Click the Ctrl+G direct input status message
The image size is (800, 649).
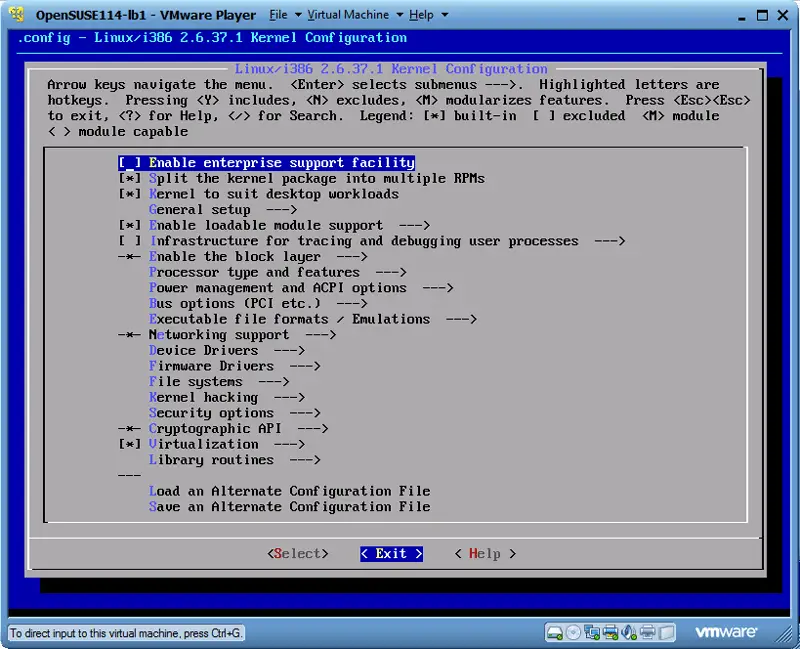pos(126,633)
